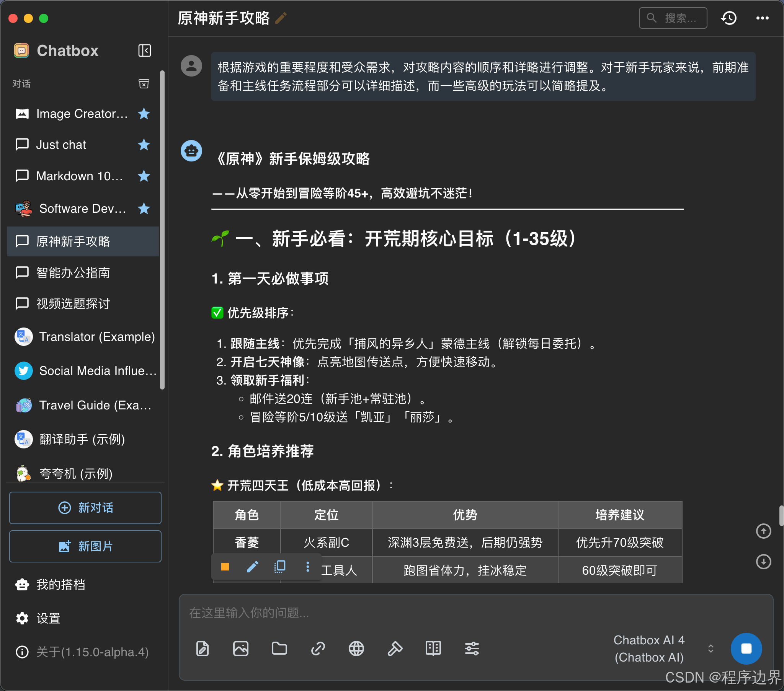Click the 优先升70级突破 table cell
Viewport: 784px width, 691px height.
[620, 543]
